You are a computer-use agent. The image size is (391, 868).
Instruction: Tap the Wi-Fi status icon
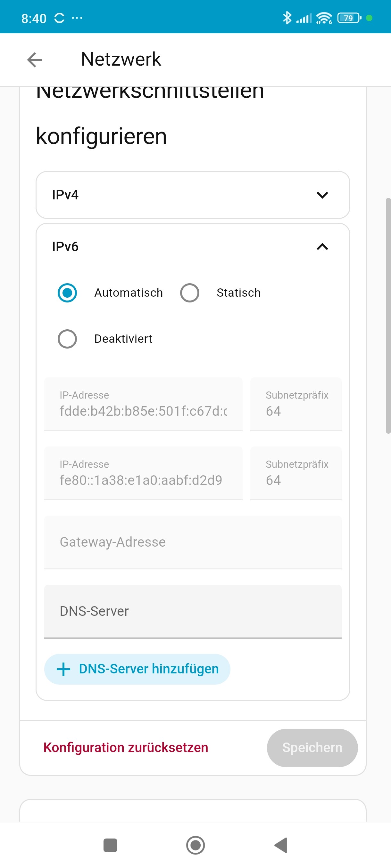click(x=324, y=18)
